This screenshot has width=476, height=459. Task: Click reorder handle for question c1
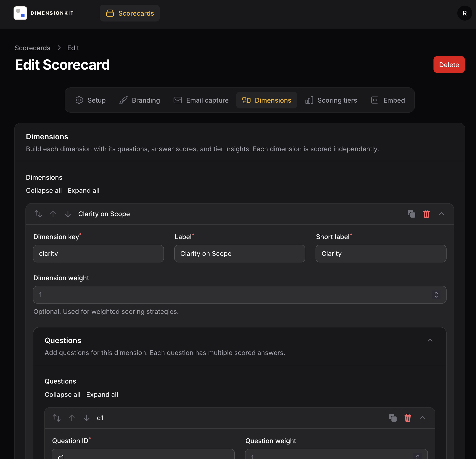tap(57, 418)
